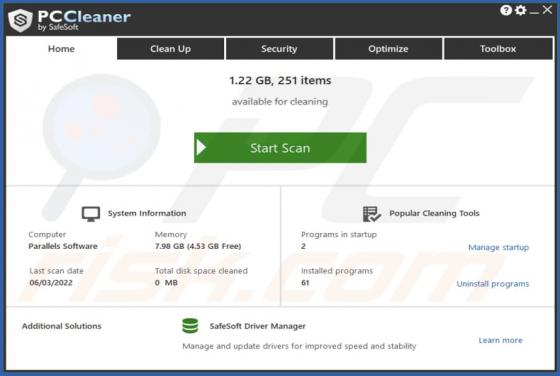
Task: Click the Manage startup link
Action: point(499,247)
